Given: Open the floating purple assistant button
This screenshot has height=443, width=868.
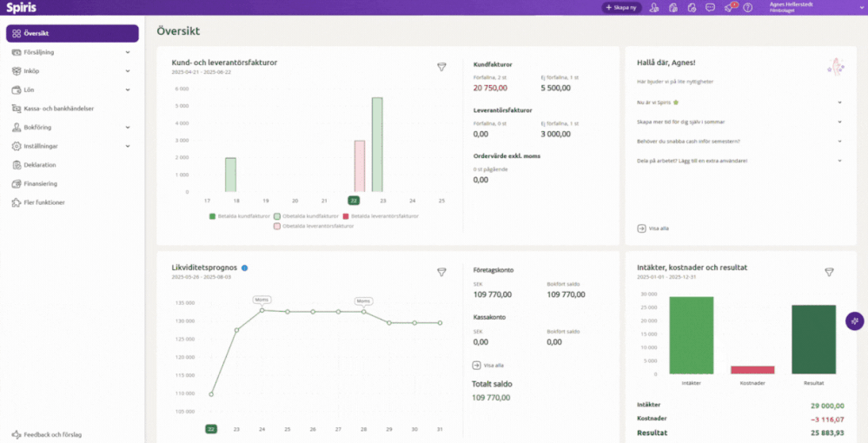Looking at the screenshot, I should (x=854, y=321).
